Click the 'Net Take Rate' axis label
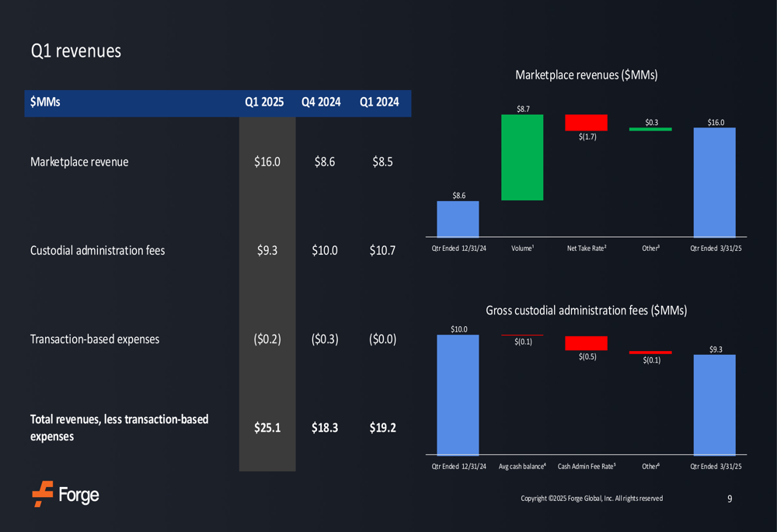The width and height of the screenshot is (777, 532). (x=586, y=249)
